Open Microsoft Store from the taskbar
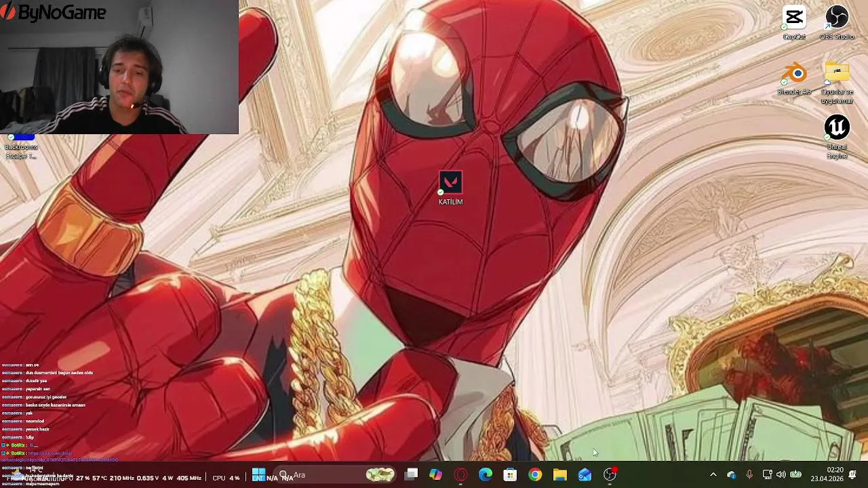This screenshot has width=868, height=488. tap(510, 475)
